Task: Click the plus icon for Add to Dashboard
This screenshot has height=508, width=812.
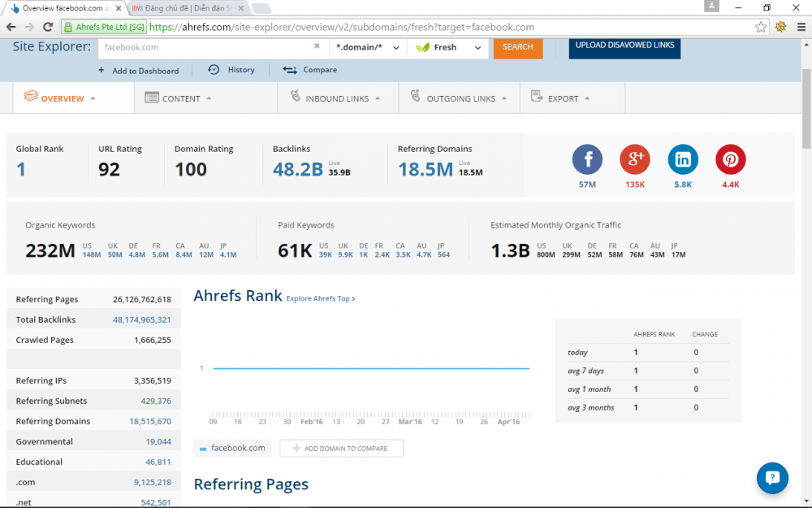Action: tap(101, 70)
